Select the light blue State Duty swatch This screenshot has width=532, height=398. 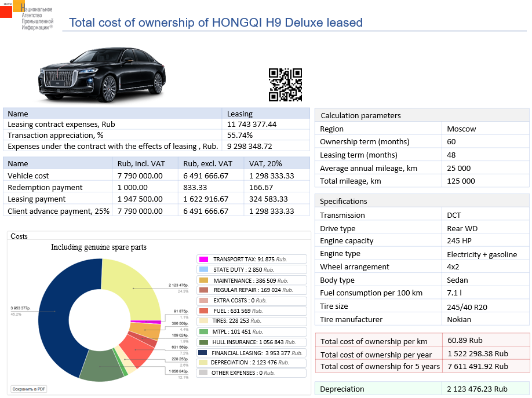203,269
